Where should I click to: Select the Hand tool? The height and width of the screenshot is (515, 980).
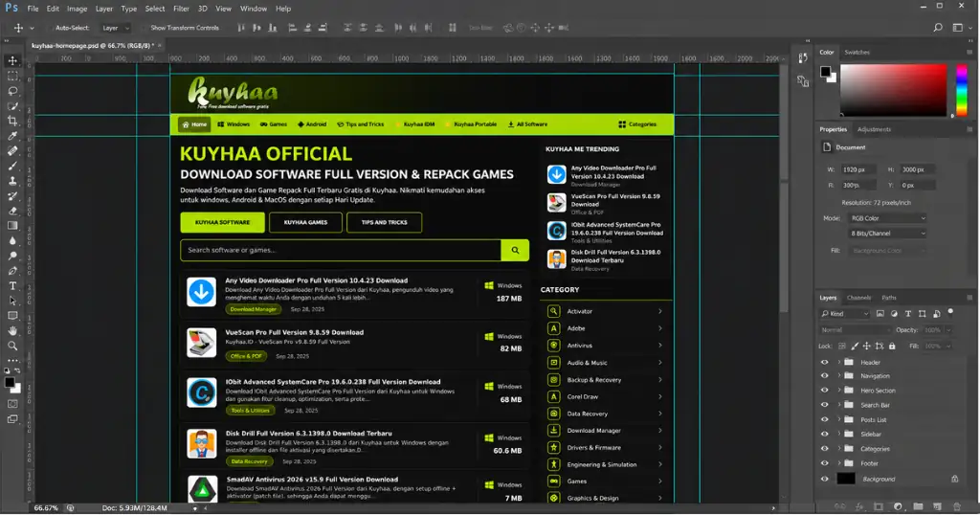(x=12, y=330)
